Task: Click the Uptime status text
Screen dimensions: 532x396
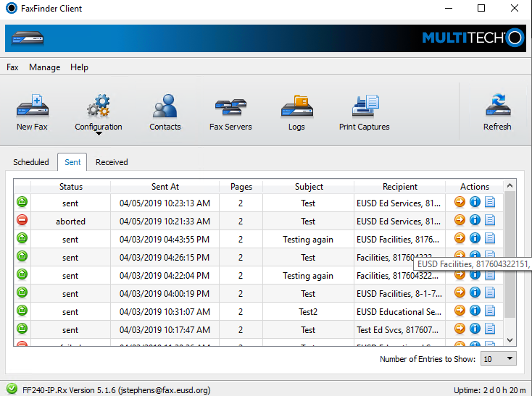Action: (x=489, y=390)
